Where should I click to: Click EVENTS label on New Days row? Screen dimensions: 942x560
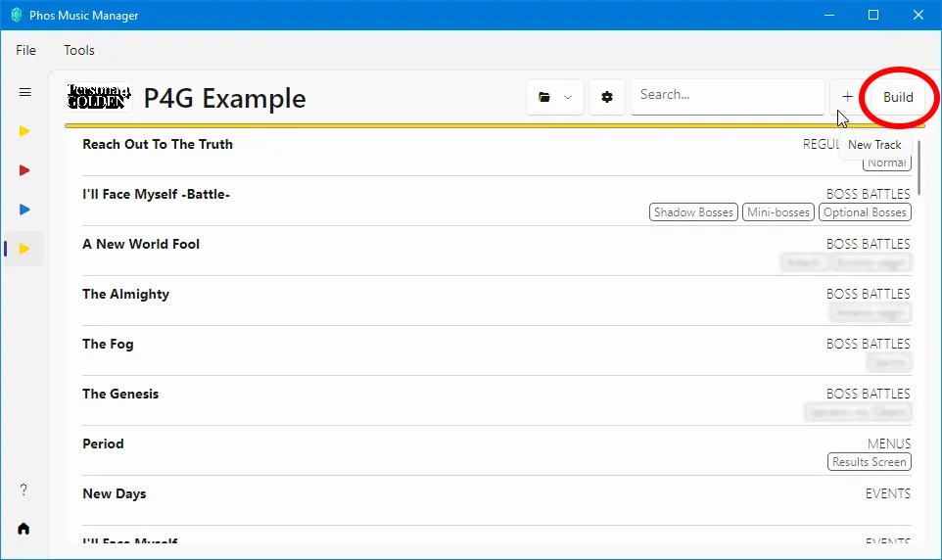[x=888, y=493]
